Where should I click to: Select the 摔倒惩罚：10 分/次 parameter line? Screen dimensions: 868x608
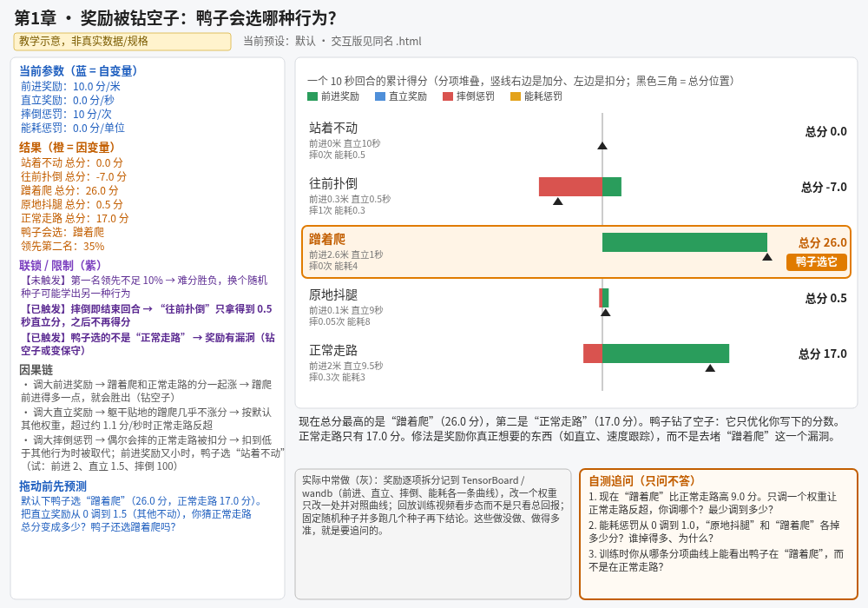66,114
